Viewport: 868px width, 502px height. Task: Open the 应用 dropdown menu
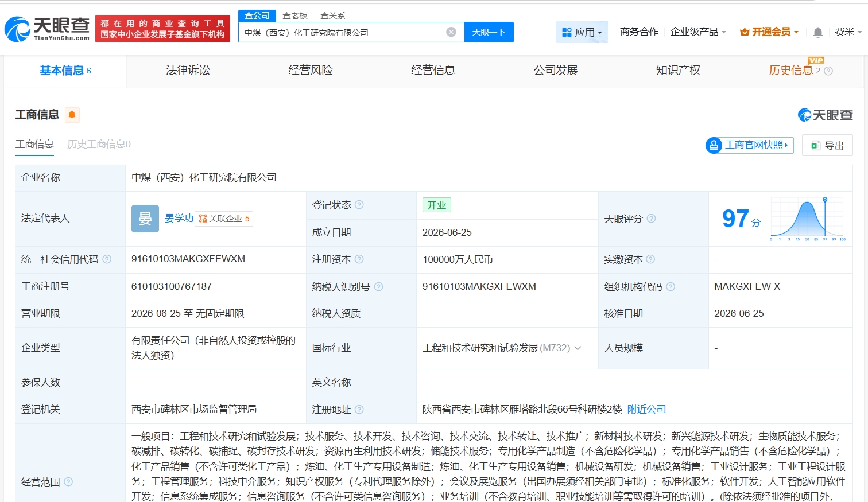582,32
